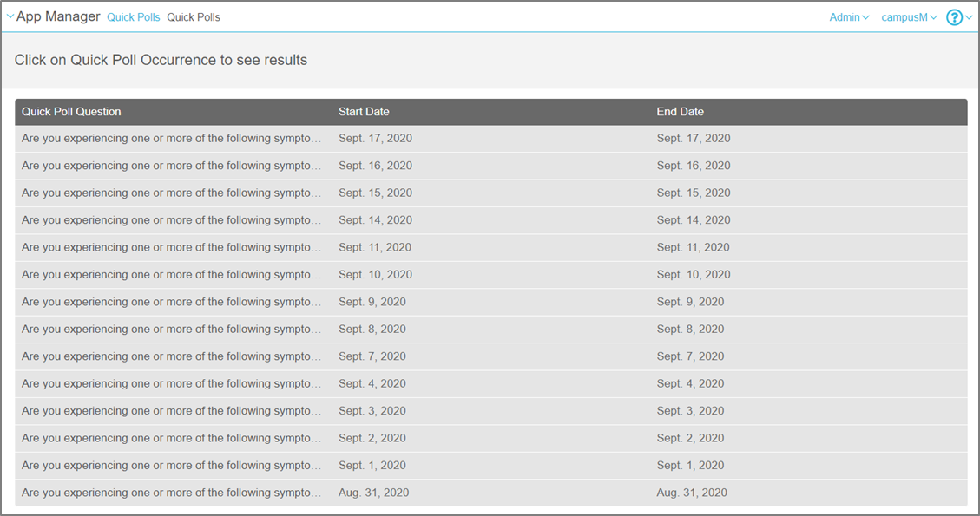View results for Sept. 1, 2020 poll

(x=172, y=466)
